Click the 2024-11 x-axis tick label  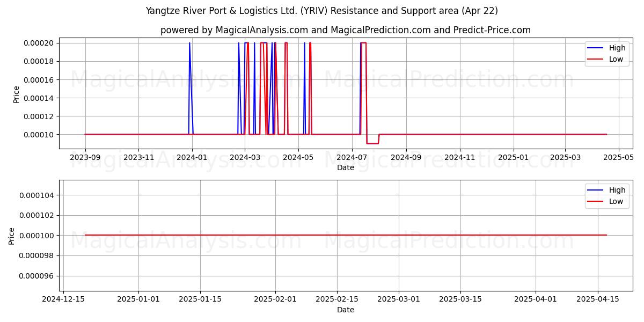[459, 157]
